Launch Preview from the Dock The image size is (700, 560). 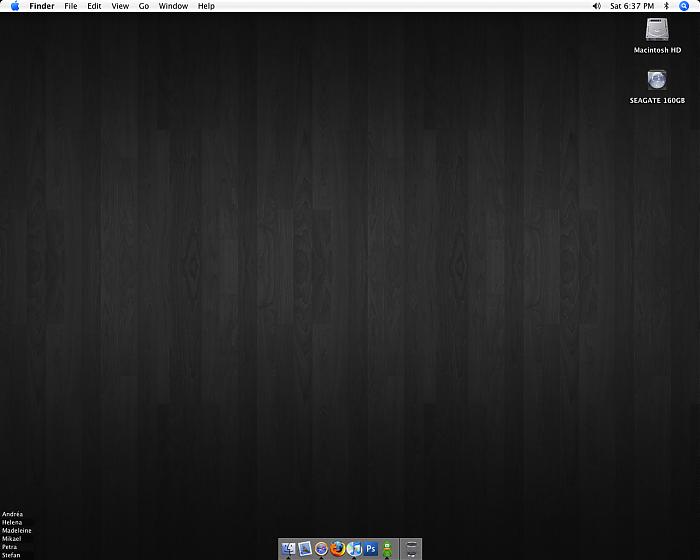point(306,548)
